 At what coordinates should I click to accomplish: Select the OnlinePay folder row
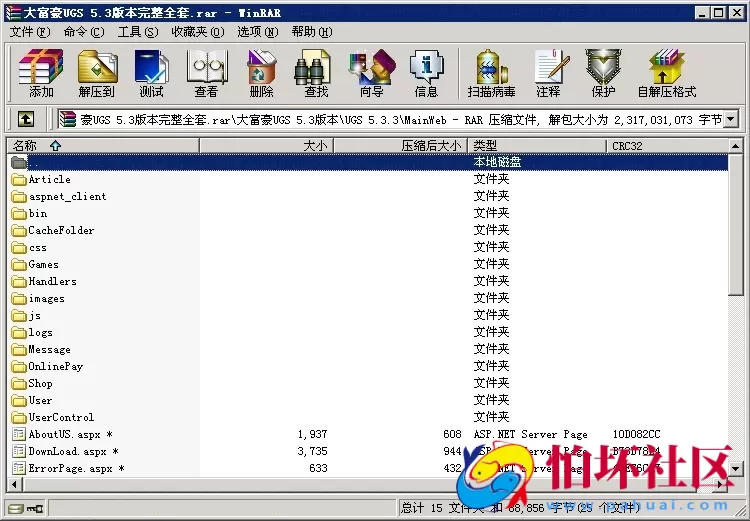368,366
